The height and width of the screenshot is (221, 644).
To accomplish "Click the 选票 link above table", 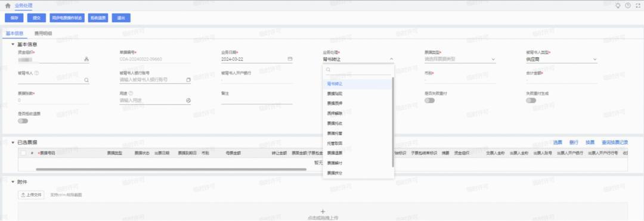I will coord(558,143).
